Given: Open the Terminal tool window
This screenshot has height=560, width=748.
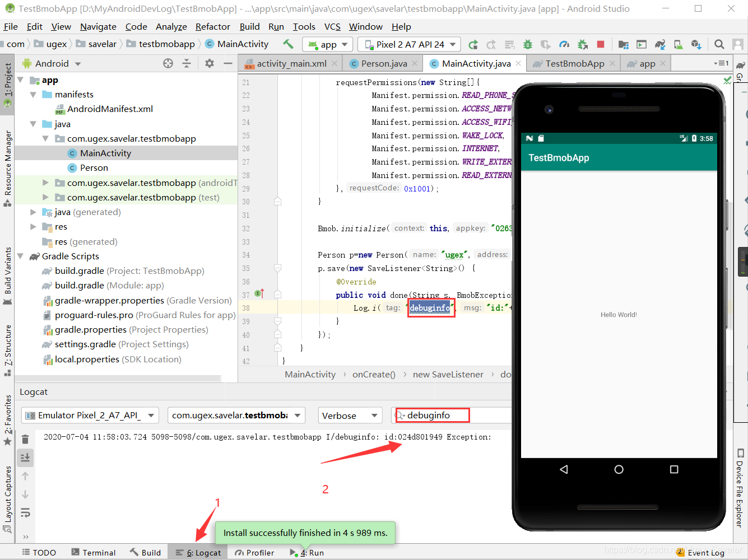Looking at the screenshot, I should [x=93, y=552].
